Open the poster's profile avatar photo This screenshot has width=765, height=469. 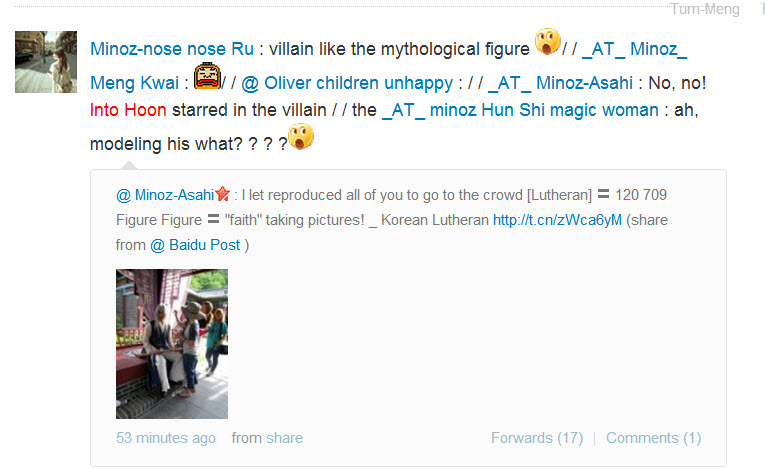pos(46,62)
